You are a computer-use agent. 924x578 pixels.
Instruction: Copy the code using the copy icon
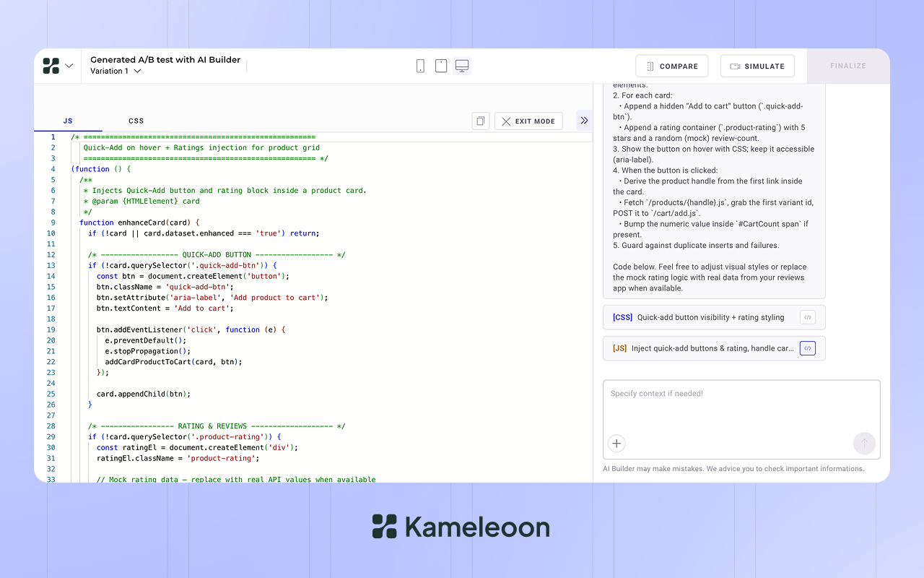tap(480, 121)
